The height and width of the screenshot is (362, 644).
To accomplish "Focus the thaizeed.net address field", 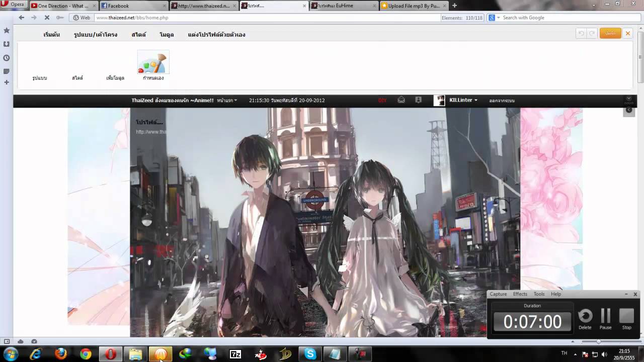I will [267, 18].
